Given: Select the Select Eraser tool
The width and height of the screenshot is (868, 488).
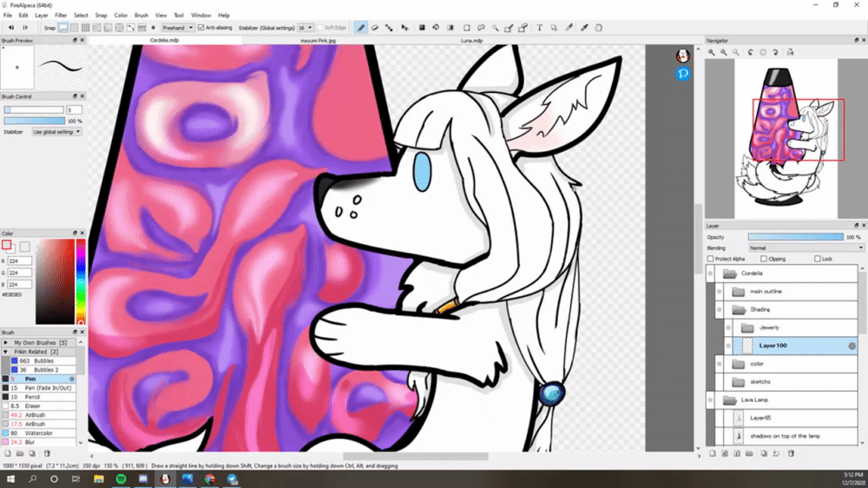Looking at the screenshot, I should pyautogui.click(x=523, y=28).
